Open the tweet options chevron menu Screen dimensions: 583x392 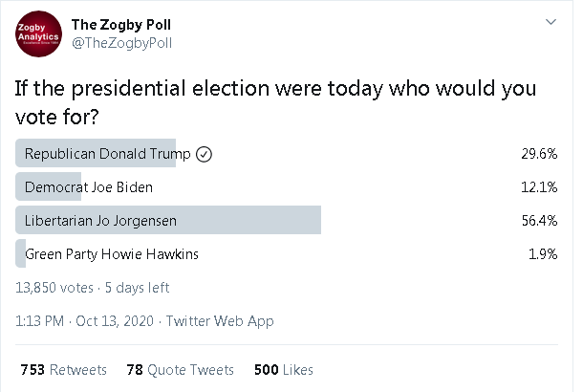(x=551, y=22)
